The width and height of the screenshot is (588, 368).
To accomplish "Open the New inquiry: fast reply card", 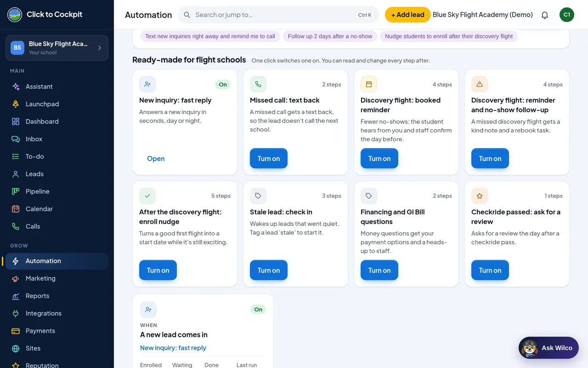I will [156, 159].
